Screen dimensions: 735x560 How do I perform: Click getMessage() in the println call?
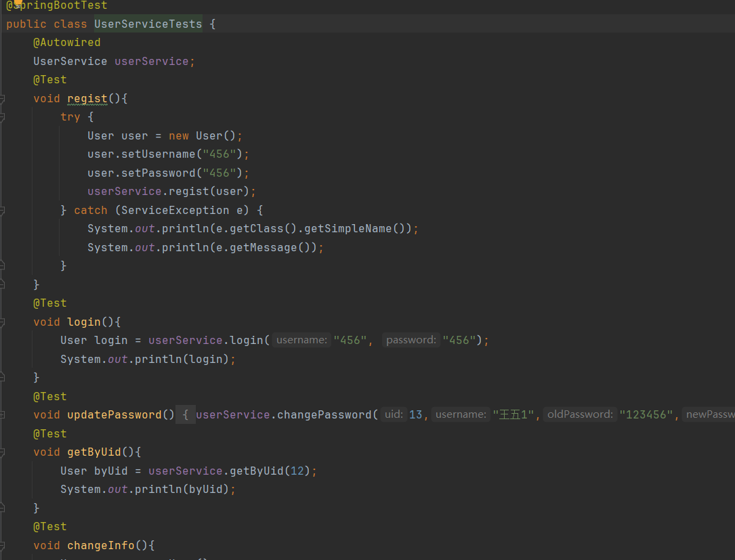pyautogui.click(x=270, y=247)
